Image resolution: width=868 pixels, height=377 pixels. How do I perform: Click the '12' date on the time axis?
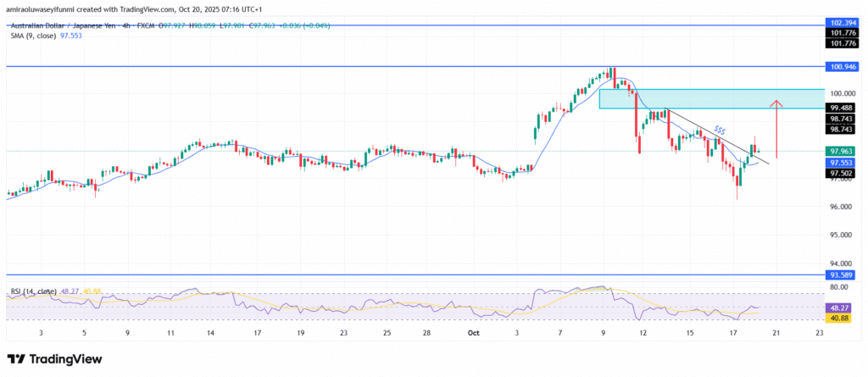(x=643, y=333)
